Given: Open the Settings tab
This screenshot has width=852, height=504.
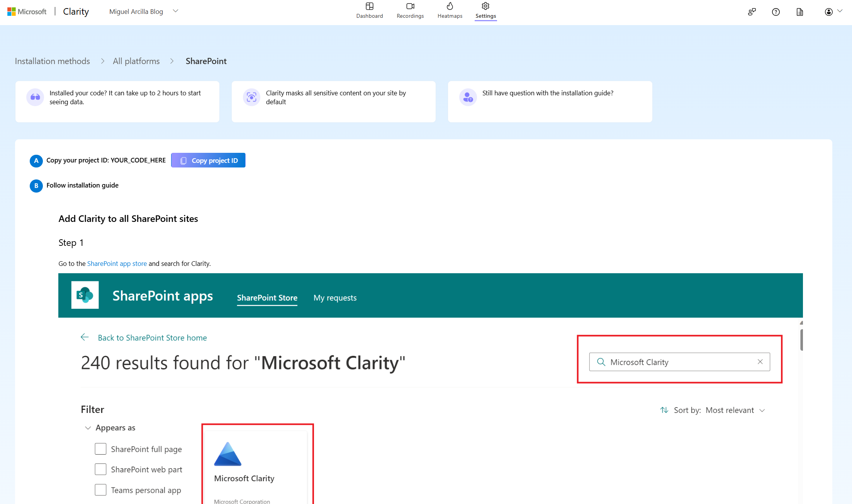Looking at the screenshot, I should [485, 11].
